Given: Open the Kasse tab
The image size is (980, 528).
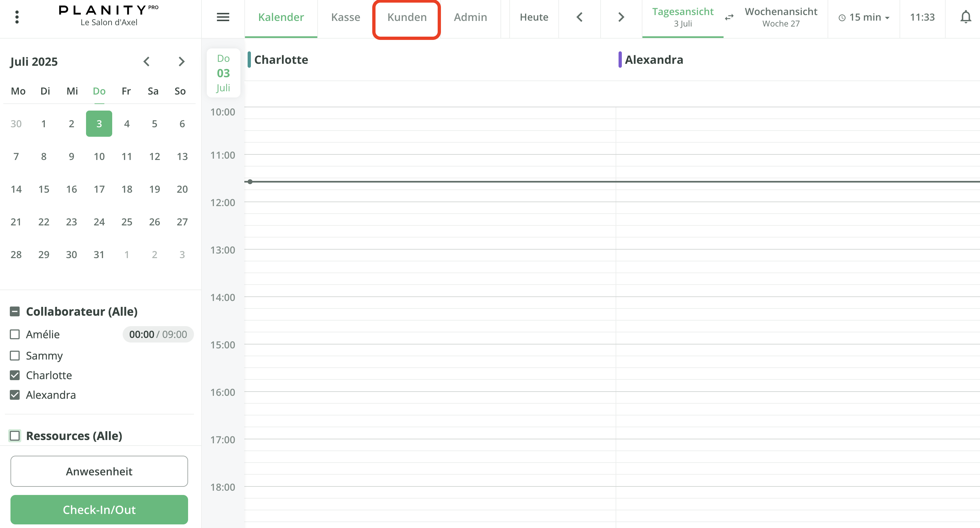Looking at the screenshot, I should [x=345, y=17].
